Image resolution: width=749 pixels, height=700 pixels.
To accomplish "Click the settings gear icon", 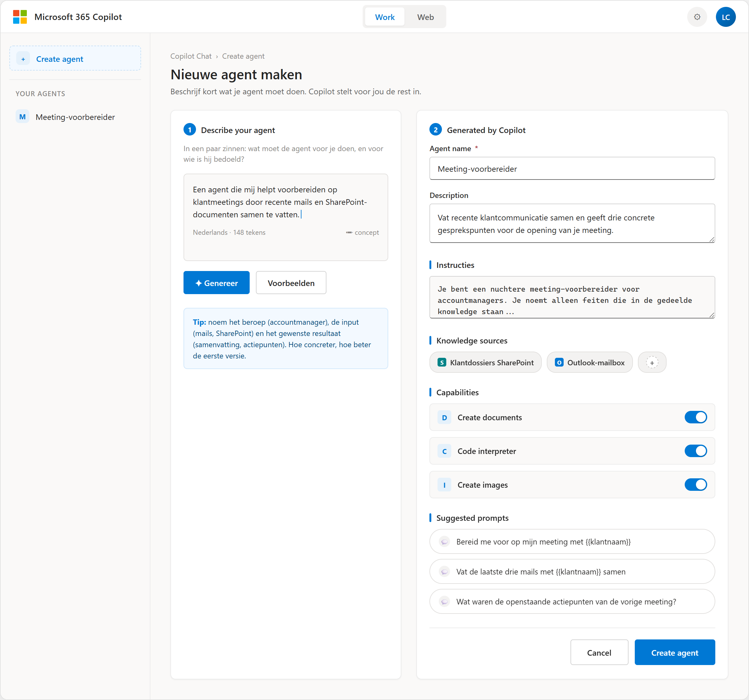I will (697, 17).
